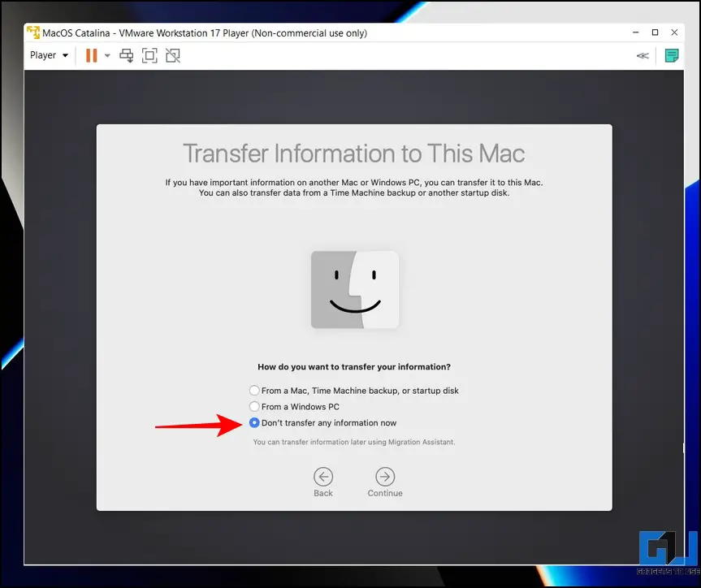Expand the power options dropdown arrow

click(x=107, y=55)
